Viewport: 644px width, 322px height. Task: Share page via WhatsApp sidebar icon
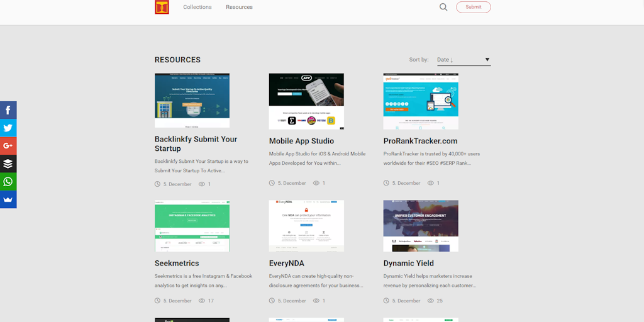click(x=8, y=182)
